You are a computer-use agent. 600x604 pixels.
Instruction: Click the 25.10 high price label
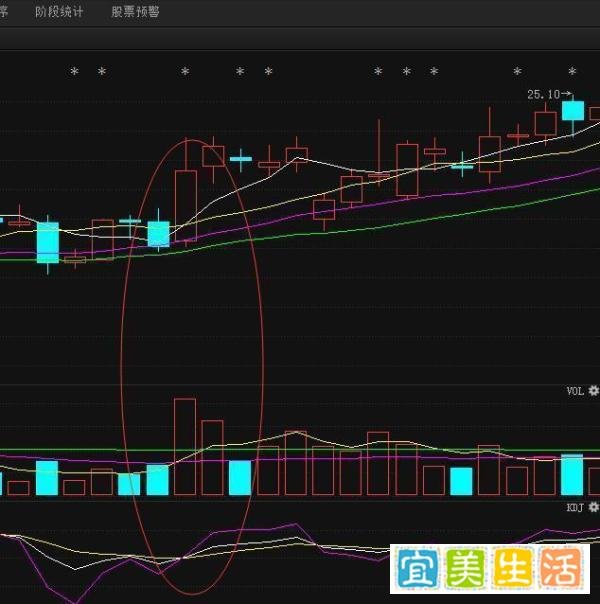543,94
